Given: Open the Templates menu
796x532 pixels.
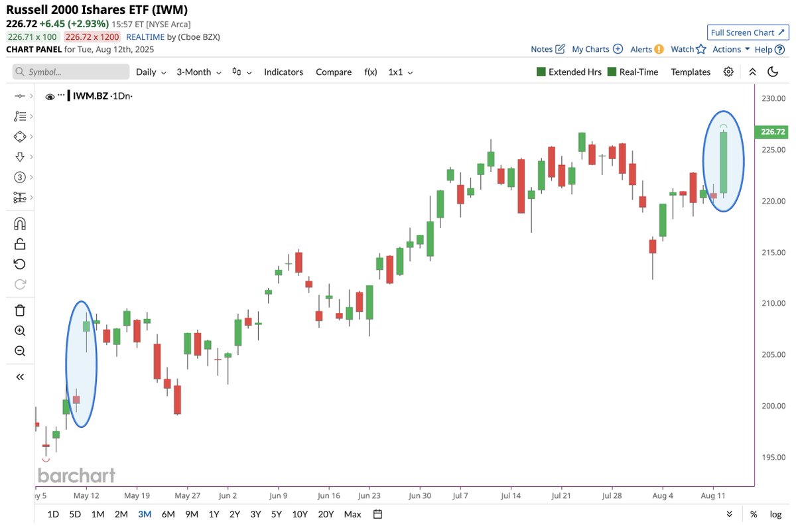Looking at the screenshot, I should 691,72.
